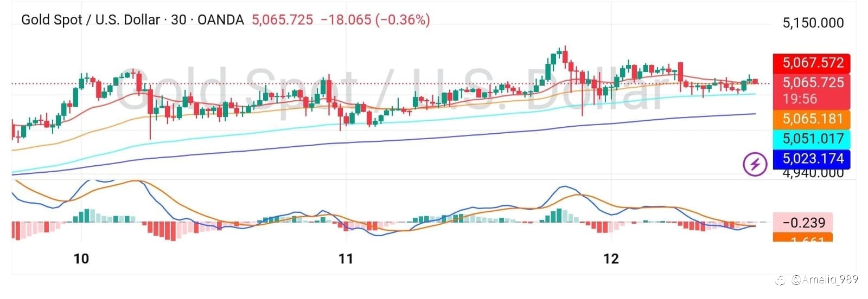The image size is (868, 299).
Task: Click the OANDA data source label
Action: pos(220,20)
